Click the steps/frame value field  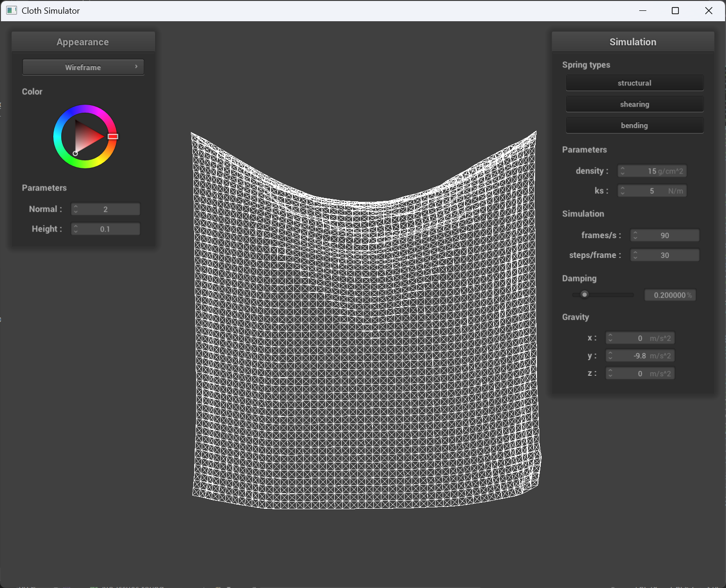pyautogui.click(x=665, y=255)
